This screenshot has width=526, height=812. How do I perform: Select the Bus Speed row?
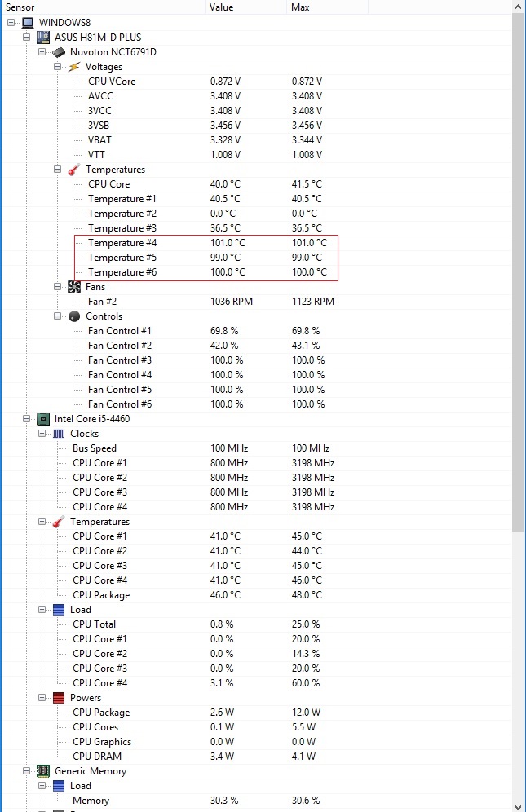pos(256,448)
